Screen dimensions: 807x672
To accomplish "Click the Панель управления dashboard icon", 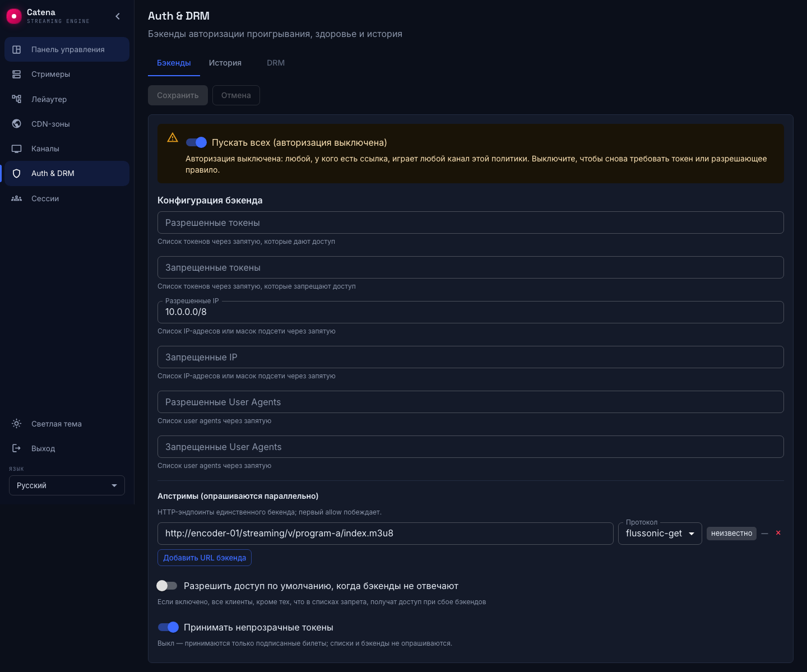I will point(17,49).
